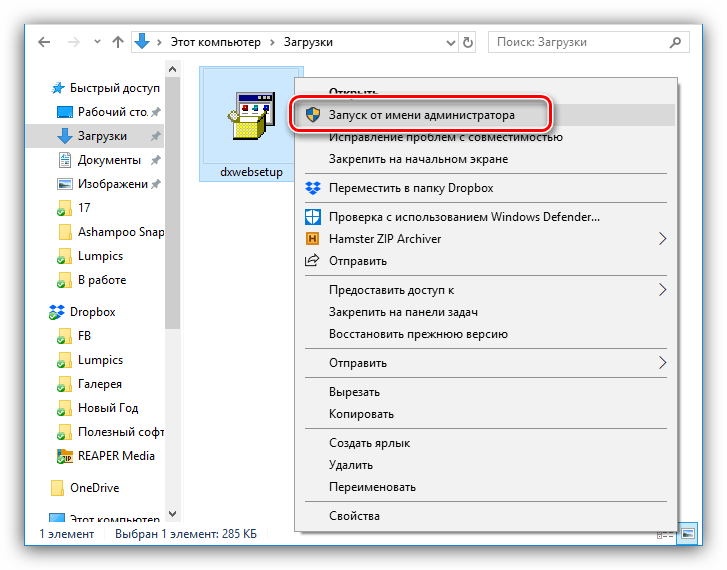This screenshot has height=570, width=727.
Task: Click the 'dxwebsetup' file name
Action: [251, 172]
